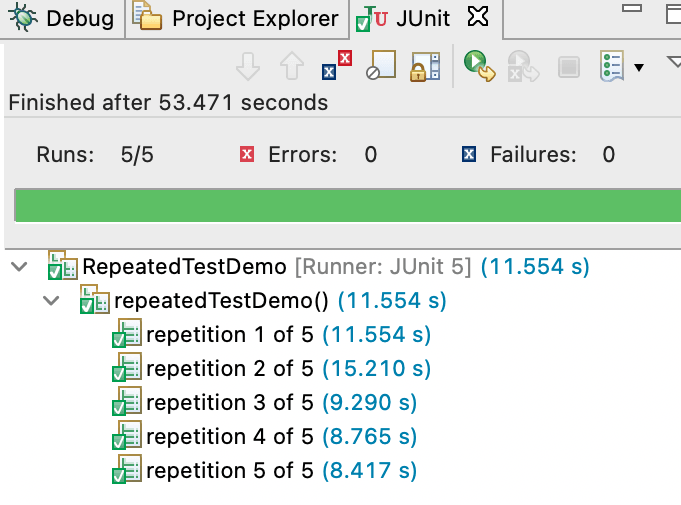Click Show Failures Only icon
This screenshot has width=681, height=505.
pos(337,66)
